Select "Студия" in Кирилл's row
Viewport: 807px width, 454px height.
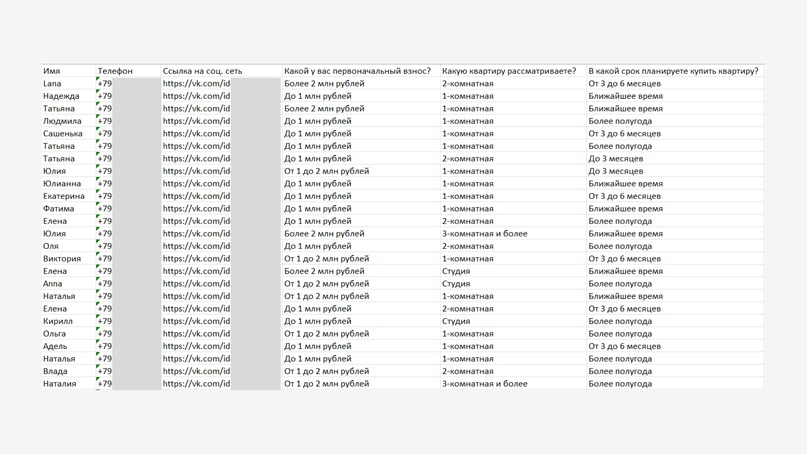click(456, 321)
